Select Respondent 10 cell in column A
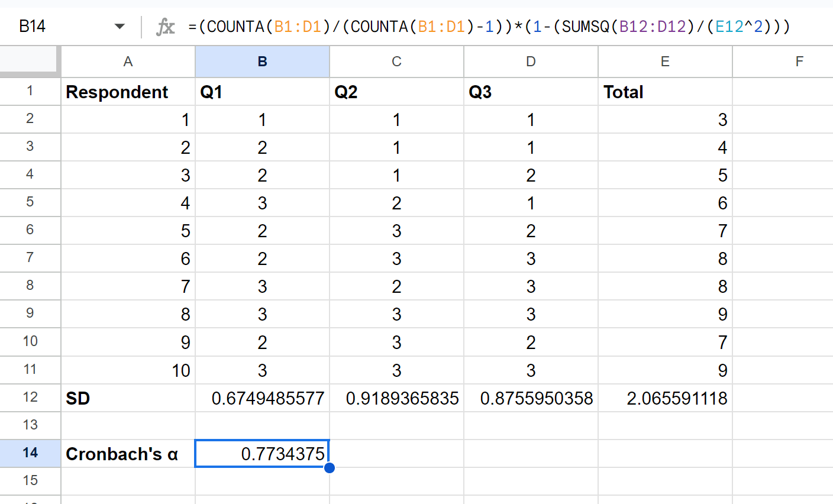Image resolution: width=833 pixels, height=504 pixels. click(x=128, y=370)
